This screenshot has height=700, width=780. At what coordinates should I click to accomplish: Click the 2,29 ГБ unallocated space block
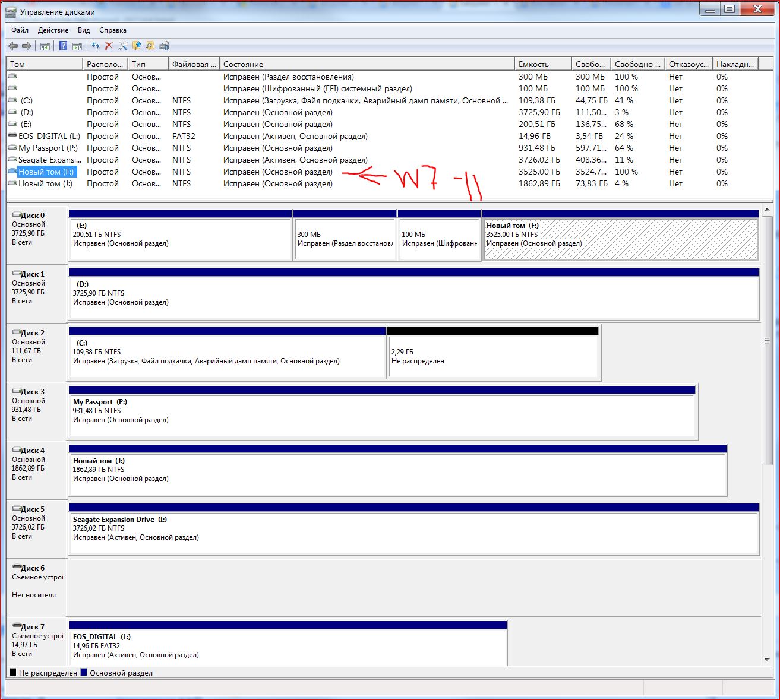point(492,356)
